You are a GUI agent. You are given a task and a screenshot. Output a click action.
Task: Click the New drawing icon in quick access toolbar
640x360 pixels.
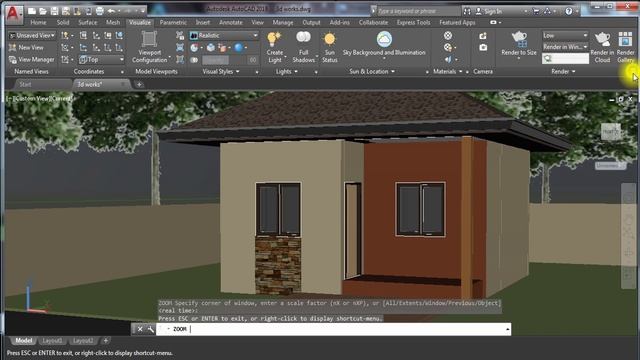coord(32,11)
